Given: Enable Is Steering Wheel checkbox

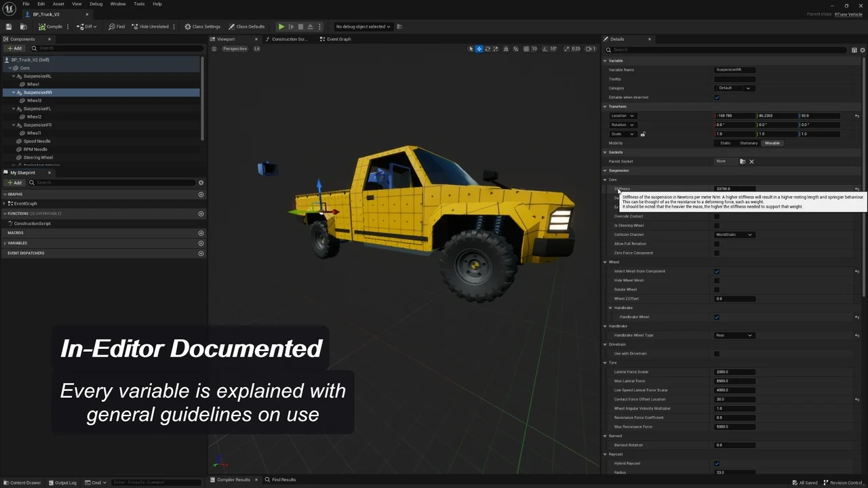Looking at the screenshot, I should coord(717,226).
